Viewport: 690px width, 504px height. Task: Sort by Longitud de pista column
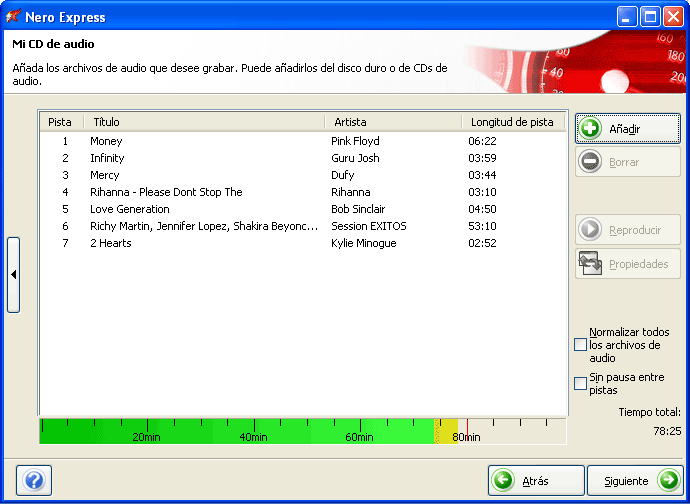point(512,122)
